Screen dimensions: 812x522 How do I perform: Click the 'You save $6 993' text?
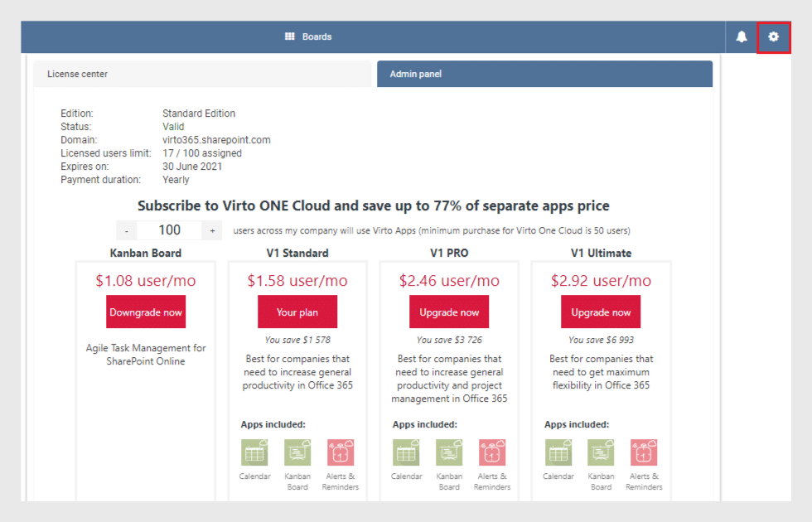click(x=601, y=340)
